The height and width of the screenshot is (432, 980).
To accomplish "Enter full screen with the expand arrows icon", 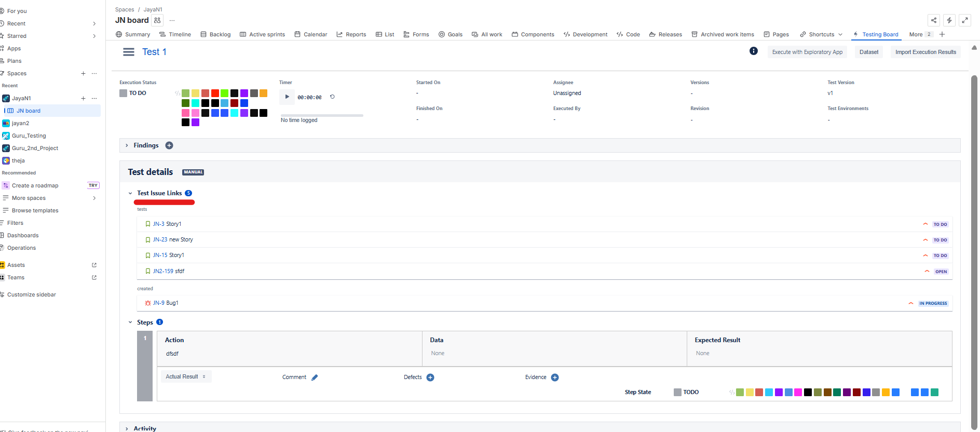I will tap(965, 20).
